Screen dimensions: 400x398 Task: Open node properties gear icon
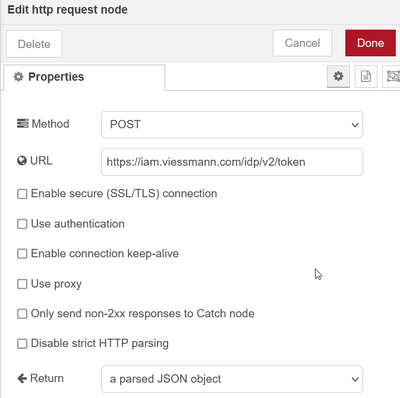pyautogui.click(x=338, y=76)
